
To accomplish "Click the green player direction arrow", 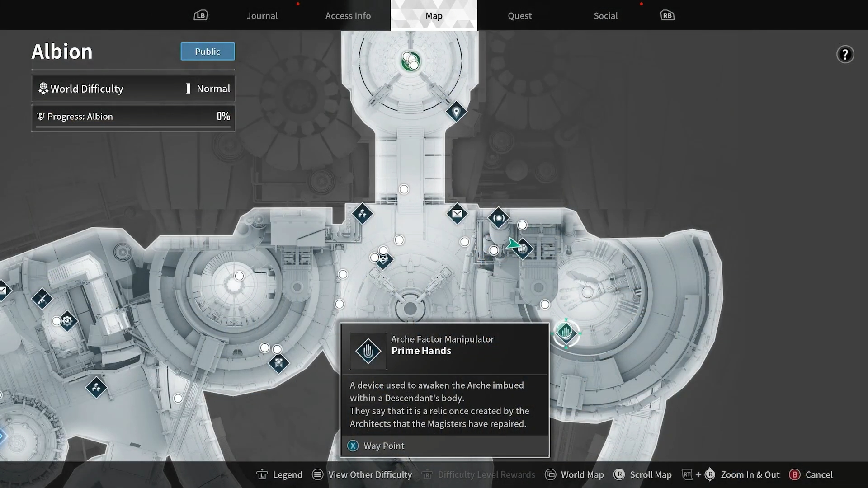I will pos(512,244).
